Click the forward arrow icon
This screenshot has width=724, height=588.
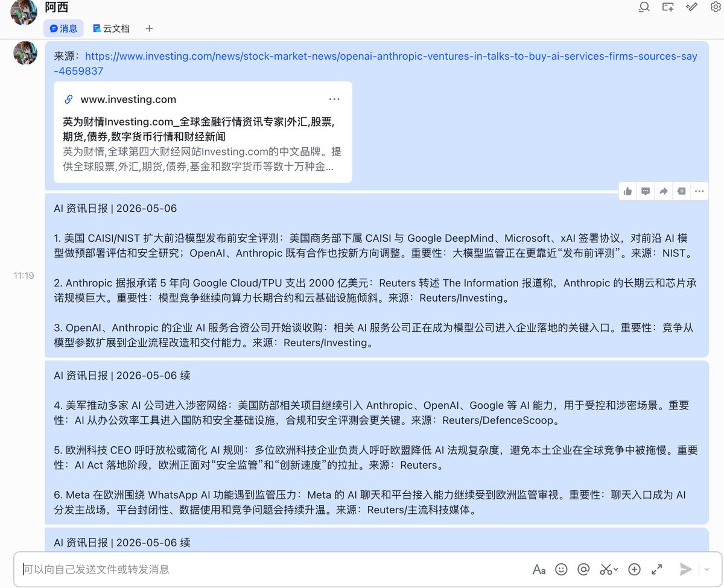coord(664,191)
